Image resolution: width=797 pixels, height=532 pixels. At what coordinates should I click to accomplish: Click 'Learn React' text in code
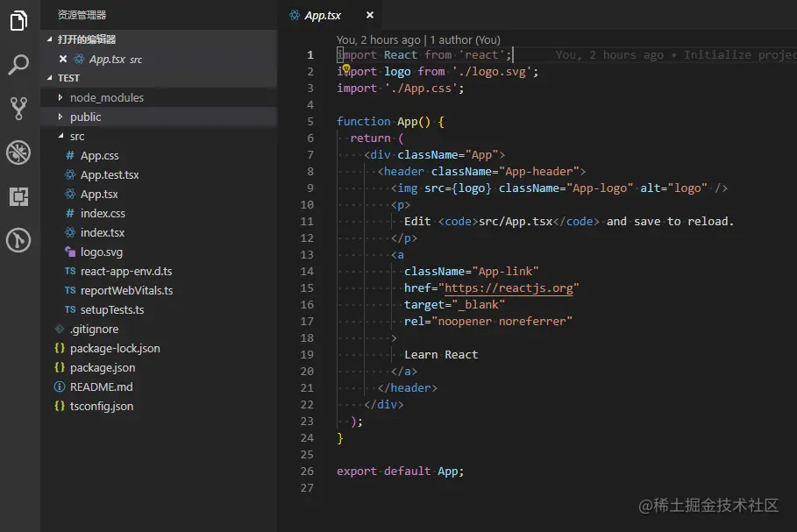click(441, 355)
